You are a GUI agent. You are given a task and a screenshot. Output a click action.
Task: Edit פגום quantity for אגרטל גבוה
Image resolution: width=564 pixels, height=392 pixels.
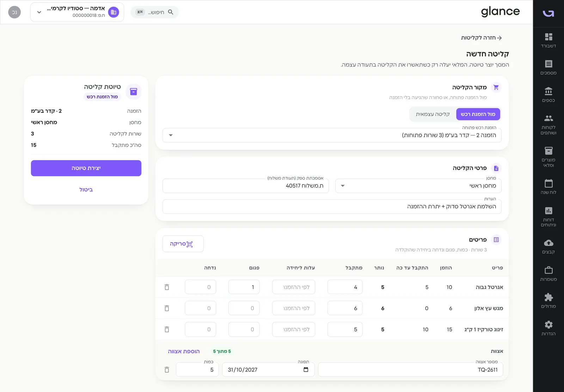point(244,287)
